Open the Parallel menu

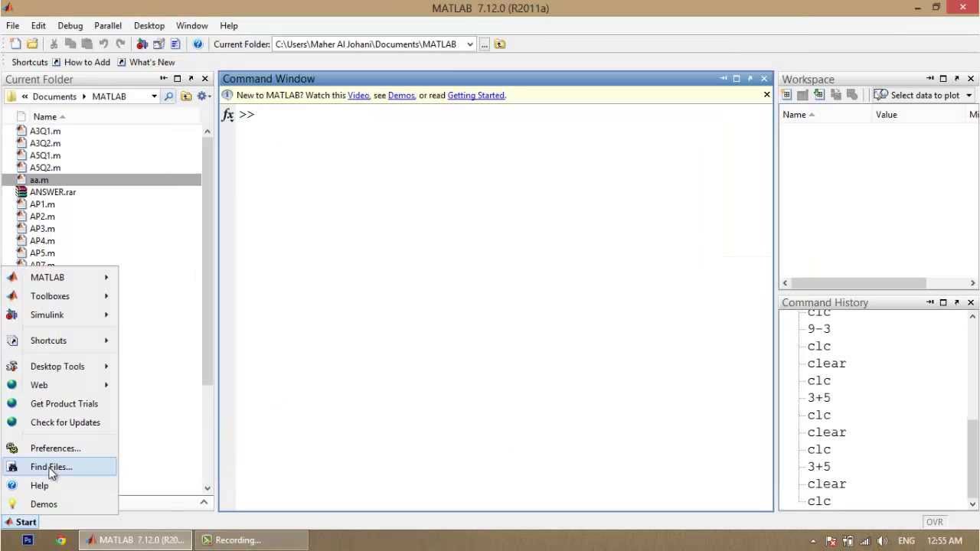[x=108, y=25]
